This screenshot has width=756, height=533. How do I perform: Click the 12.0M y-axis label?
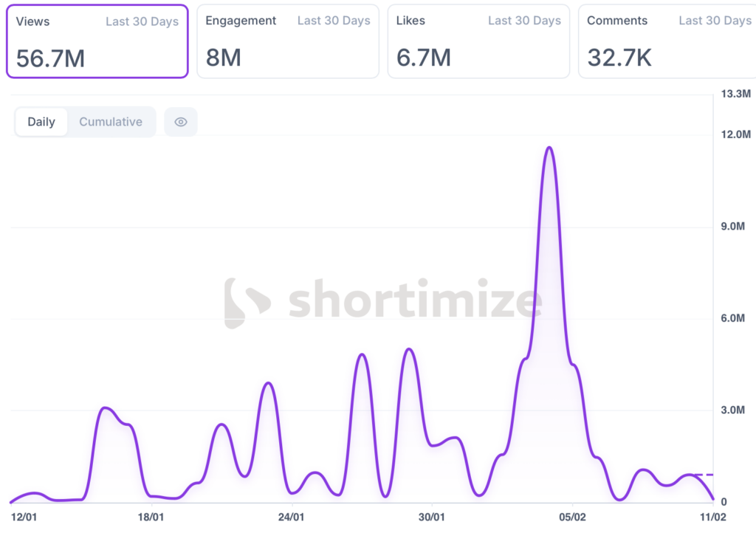point(735,134)
